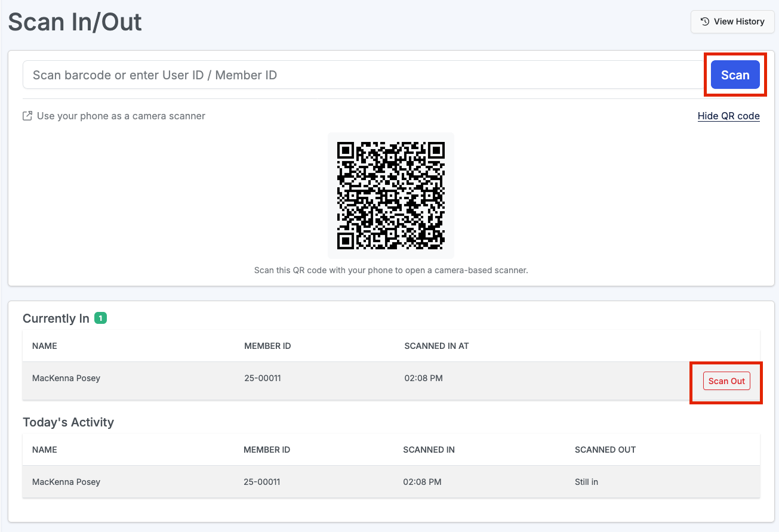Click the history clock icon in View History
Viewport: 779px width, 532px height.
705,21
